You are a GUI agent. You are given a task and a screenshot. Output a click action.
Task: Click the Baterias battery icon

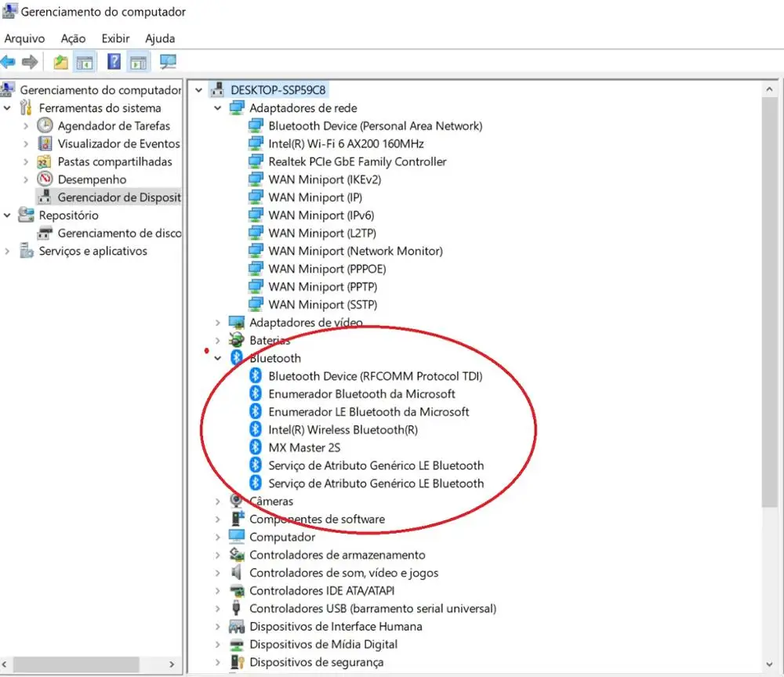coord(236,340)
